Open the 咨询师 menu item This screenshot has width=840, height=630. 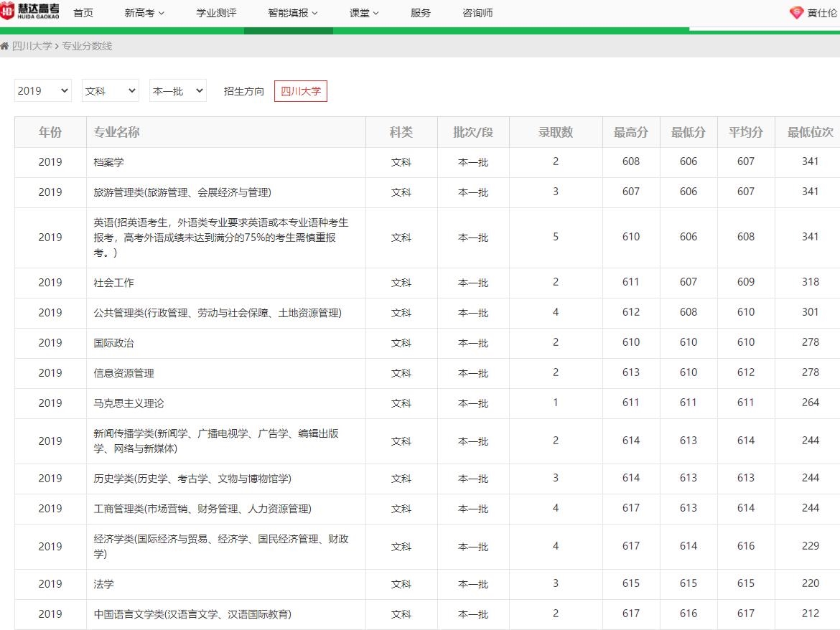(x=477, y=13)
